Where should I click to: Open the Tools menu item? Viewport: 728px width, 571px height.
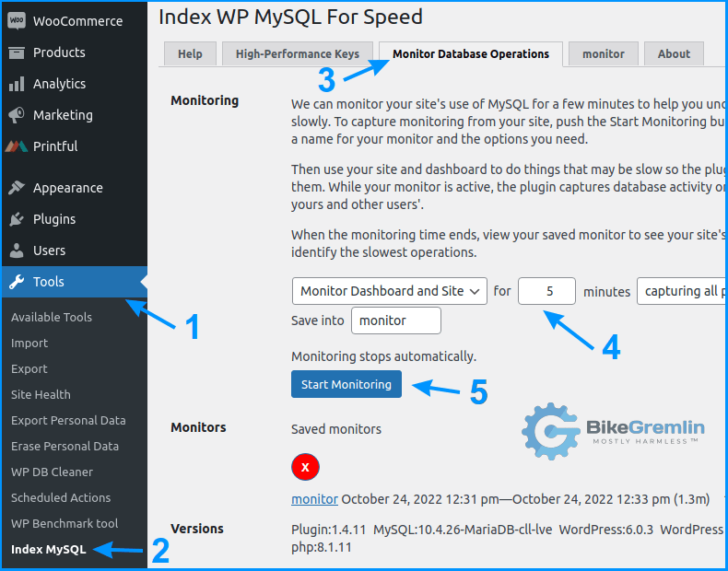point(75,282)
